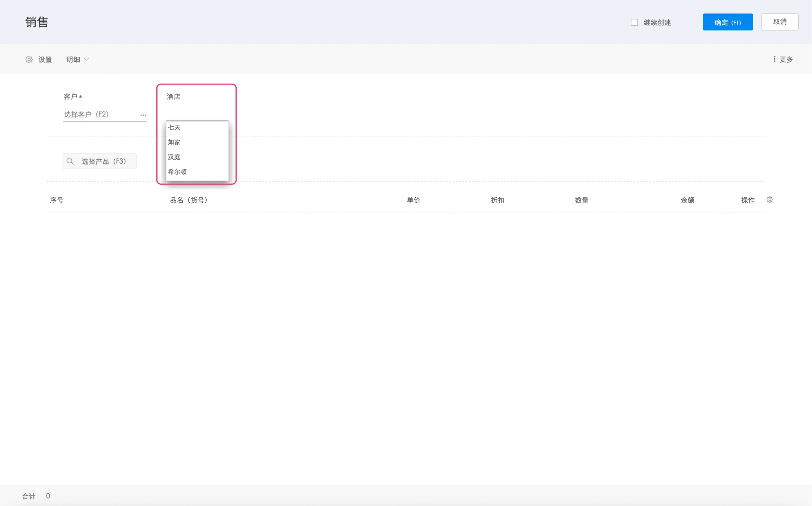
Task: Cancel with the 取消 button
Action: (780, 22)
